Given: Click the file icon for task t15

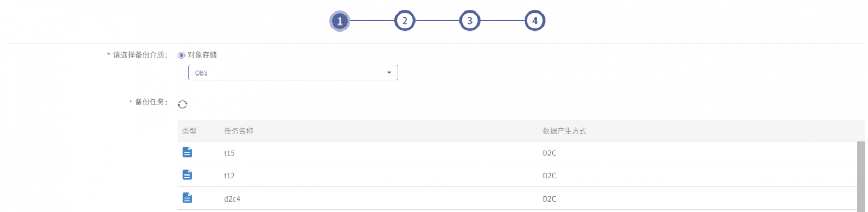Looking at the screenshot, I should [187, 152].
